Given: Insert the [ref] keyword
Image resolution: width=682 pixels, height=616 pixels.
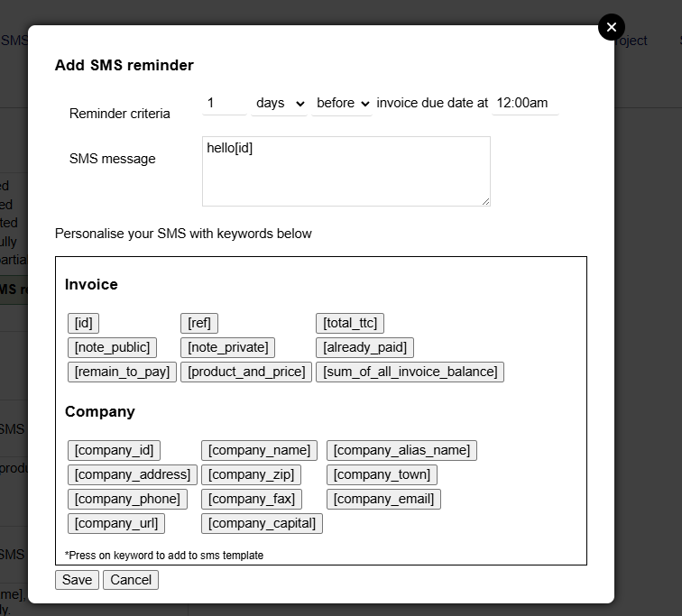Looking at the screenshot, I should tap(199, 323).
